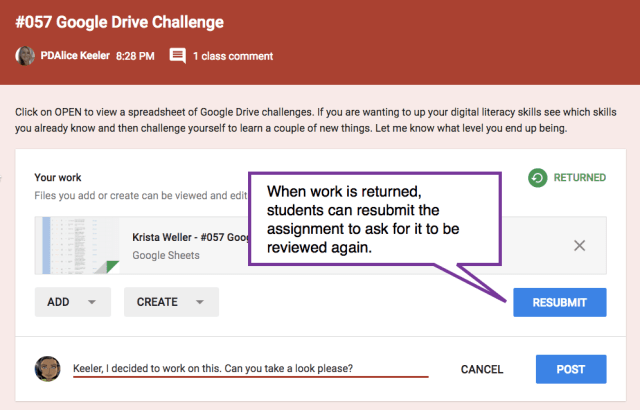Open the ADD dropdown menu
Screen dimensions: 640x410
pos(73,302)
